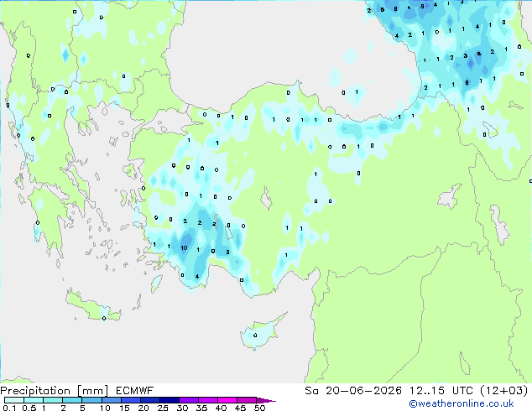532x411 pixels.
Task: Click the 5–10 mm legend swatch
Action: [91, 400]
